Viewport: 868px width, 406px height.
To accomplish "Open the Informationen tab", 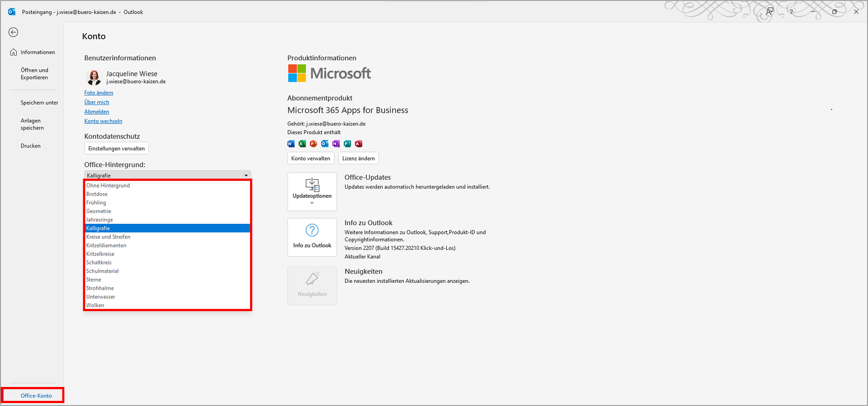I will click(x=32, y=52).
